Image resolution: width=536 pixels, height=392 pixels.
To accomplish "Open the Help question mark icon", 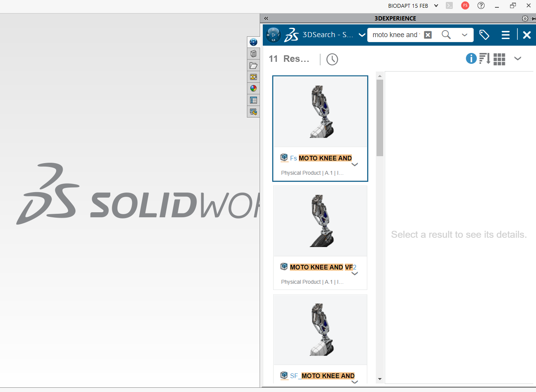I will pos(481,5).
